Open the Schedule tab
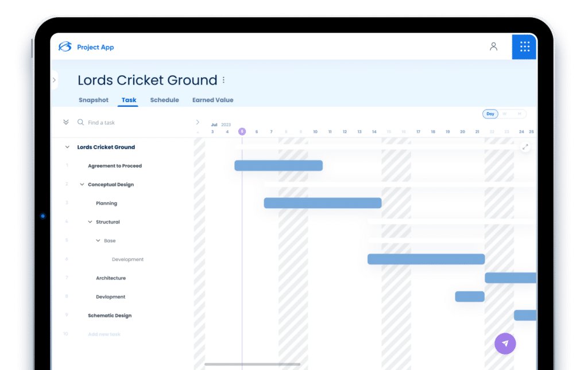588x370 pixels. tap(164, 100)
